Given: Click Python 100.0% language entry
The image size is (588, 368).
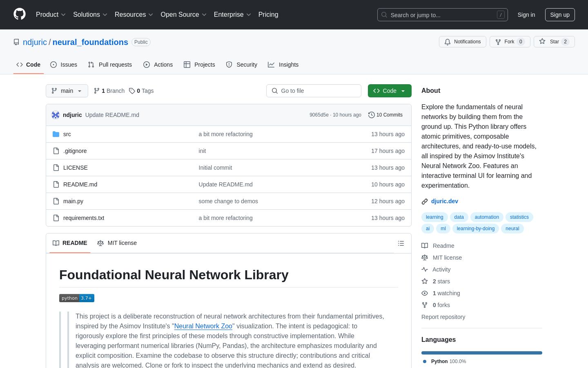Looking at the screenshot, I should click(444, 361).
